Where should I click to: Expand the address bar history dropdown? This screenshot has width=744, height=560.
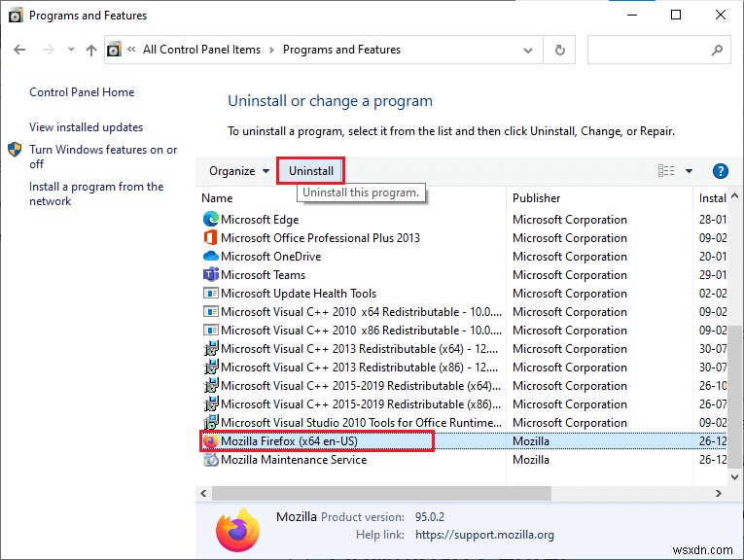(528, 50)
